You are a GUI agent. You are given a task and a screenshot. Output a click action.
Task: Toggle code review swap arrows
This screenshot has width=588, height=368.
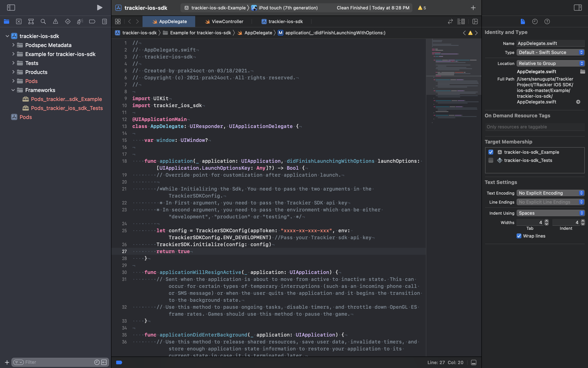(x=450, y=21)
